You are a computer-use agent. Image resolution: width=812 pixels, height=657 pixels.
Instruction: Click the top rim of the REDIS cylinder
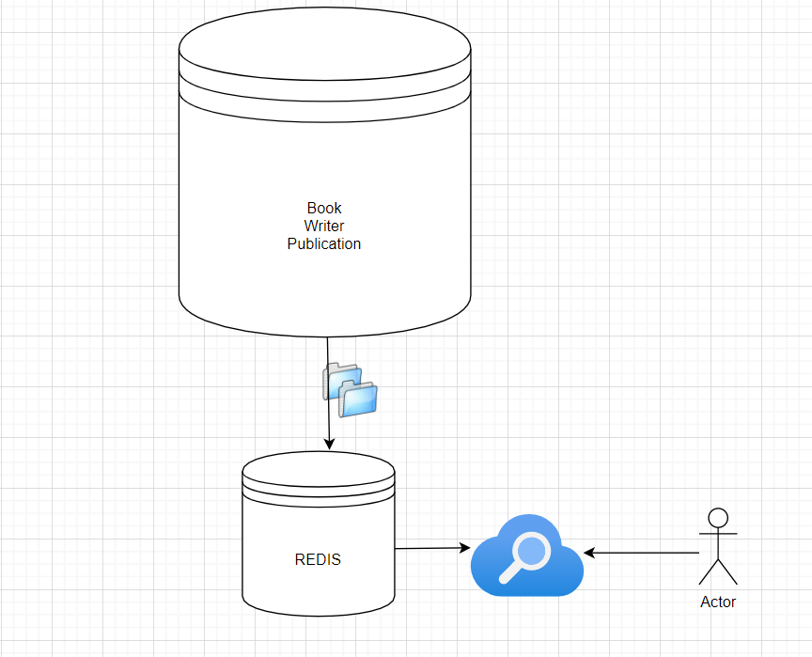tap(318, 465)
